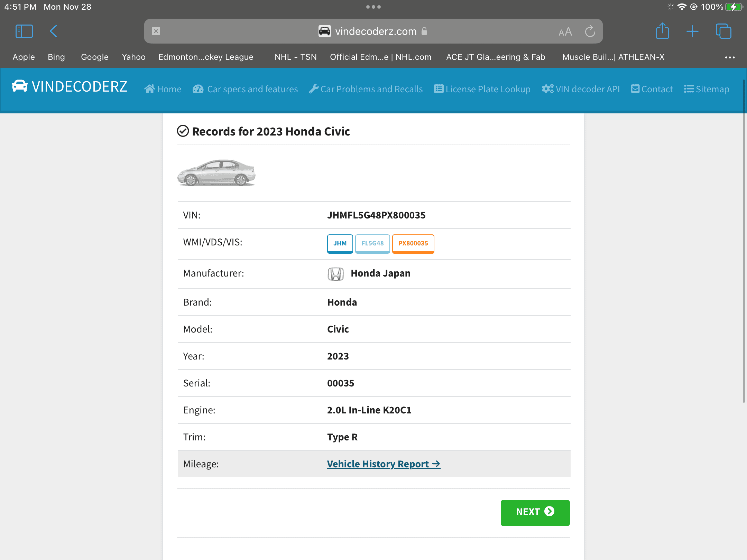Screen dimensions: 747x560
Task: Open the Home menu item
Action: click(x=163, y=89)
